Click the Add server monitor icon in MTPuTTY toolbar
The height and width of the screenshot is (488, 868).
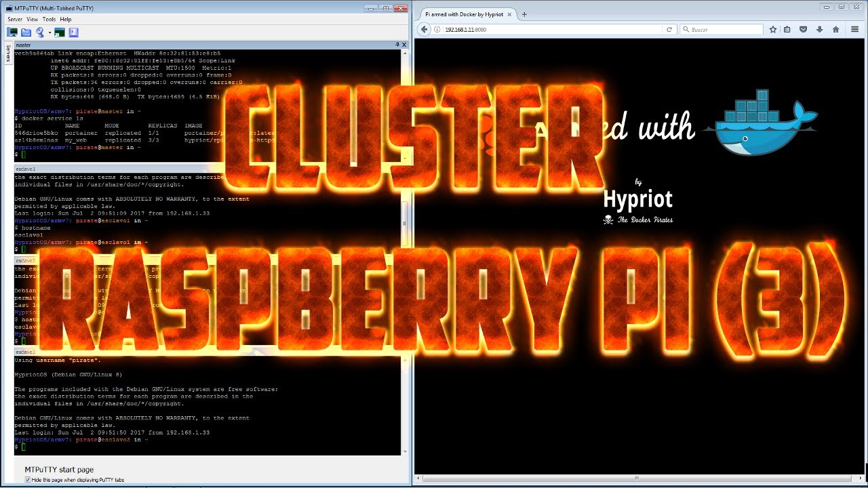coord(12,32)
